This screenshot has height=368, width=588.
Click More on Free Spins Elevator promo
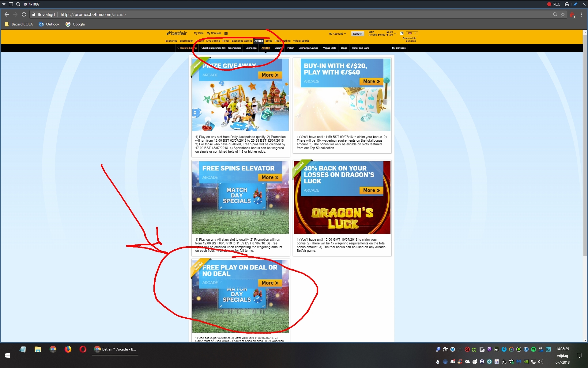[x=270, y=177]
